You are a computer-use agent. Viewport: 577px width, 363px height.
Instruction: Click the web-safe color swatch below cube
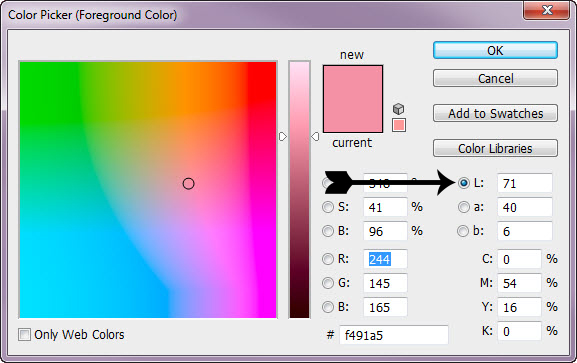pyautogui.click(x=399, y=125)
